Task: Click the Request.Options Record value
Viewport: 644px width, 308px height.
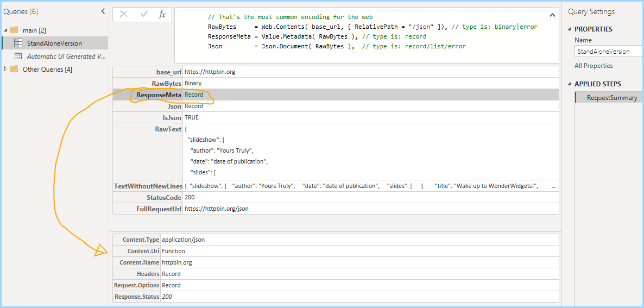Action: coord(171,285)
